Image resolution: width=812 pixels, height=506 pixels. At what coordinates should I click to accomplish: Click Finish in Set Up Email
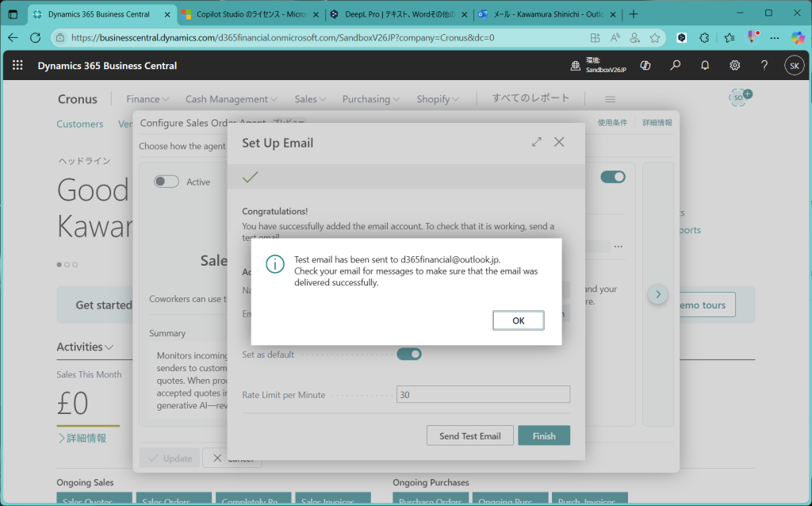pyautogui.click(x=544, y=435)
